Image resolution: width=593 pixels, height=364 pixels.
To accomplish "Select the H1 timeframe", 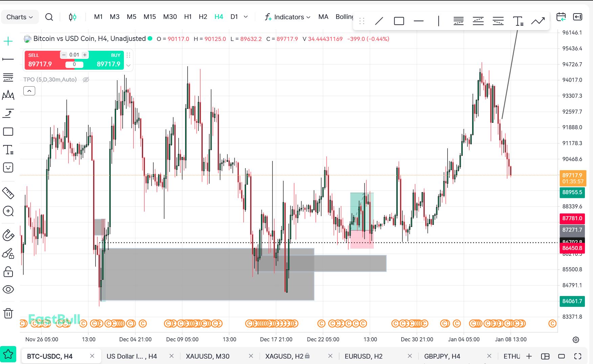I will pos(188,17).
